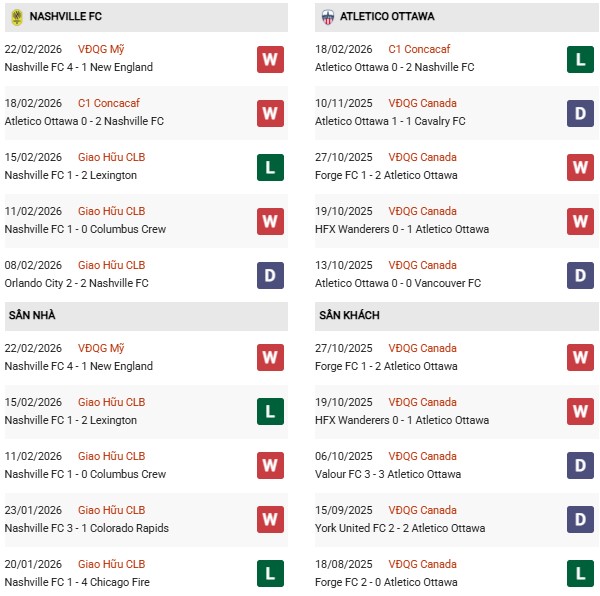Click the Nashville FC club crest icon
Image resolution: width=600 pixels, height=596 pixels.
pos(16,17)
